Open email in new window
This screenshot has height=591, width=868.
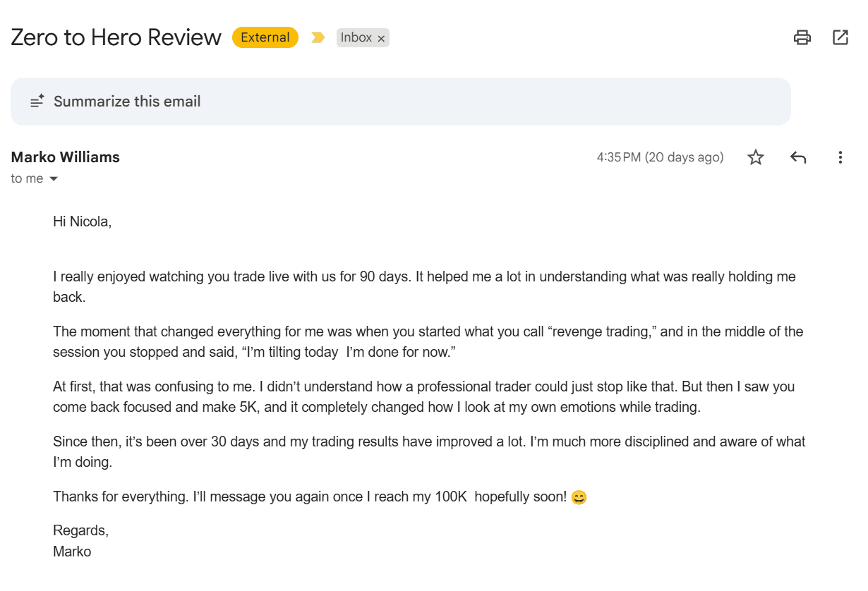tap(840, 37)
